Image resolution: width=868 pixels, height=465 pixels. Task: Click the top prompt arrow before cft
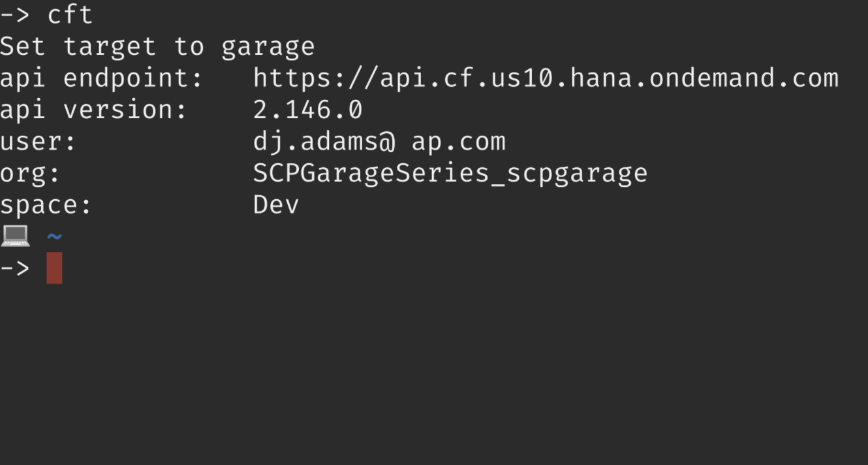click(x=15, y=14)
